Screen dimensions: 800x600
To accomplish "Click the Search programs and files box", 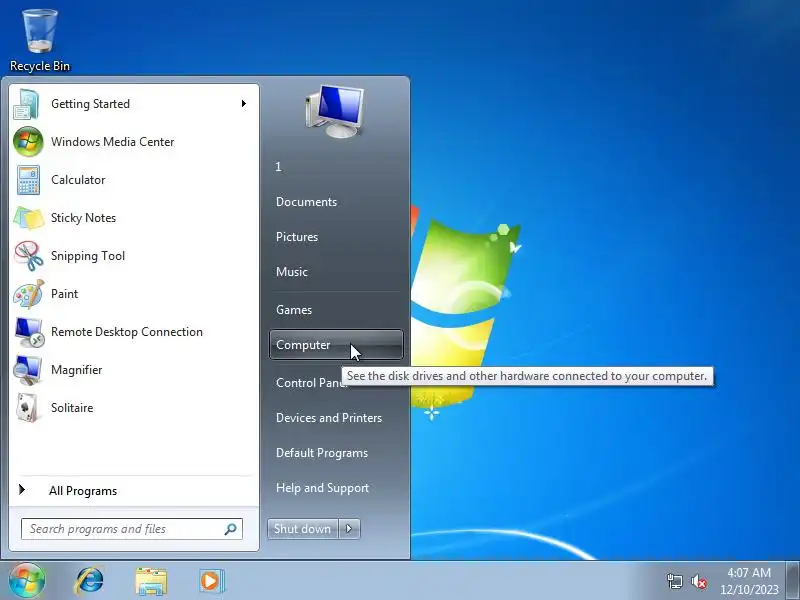I will coord(132,529).
